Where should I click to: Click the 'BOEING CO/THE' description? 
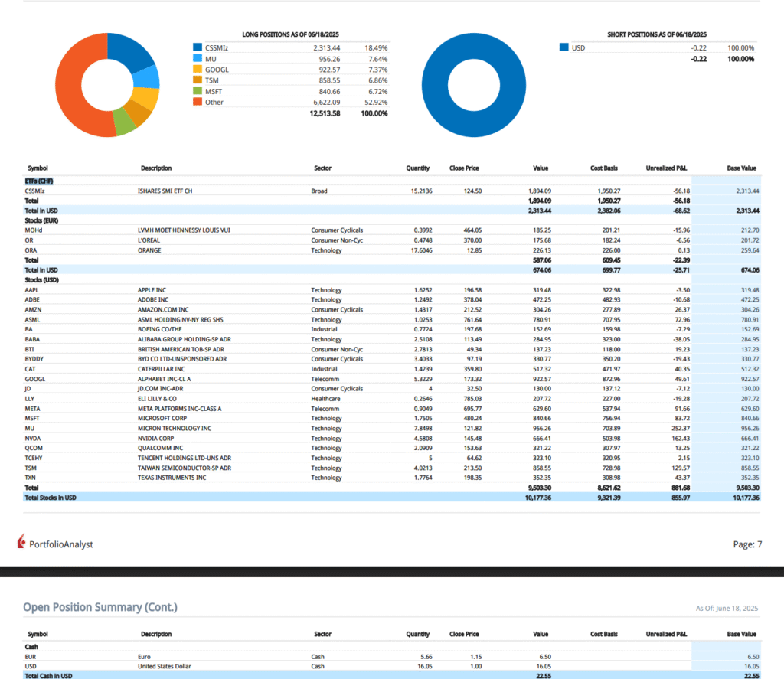click(x=159, y=329)
